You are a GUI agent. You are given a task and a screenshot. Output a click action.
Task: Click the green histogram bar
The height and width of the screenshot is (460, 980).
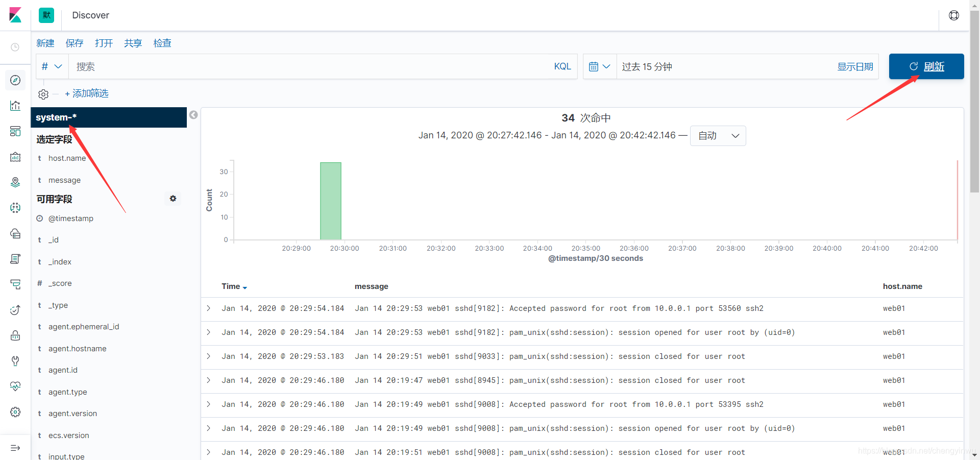[x=331, y=201]
